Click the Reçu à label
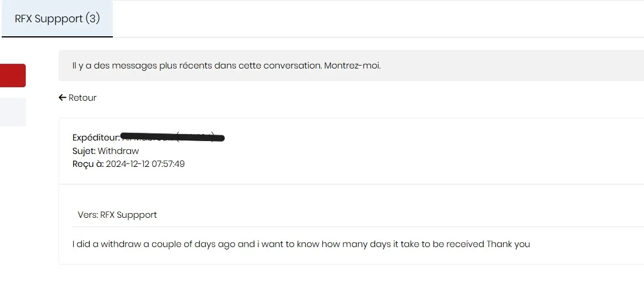This screenshot has height=291, width=644. tap(88, 164)
